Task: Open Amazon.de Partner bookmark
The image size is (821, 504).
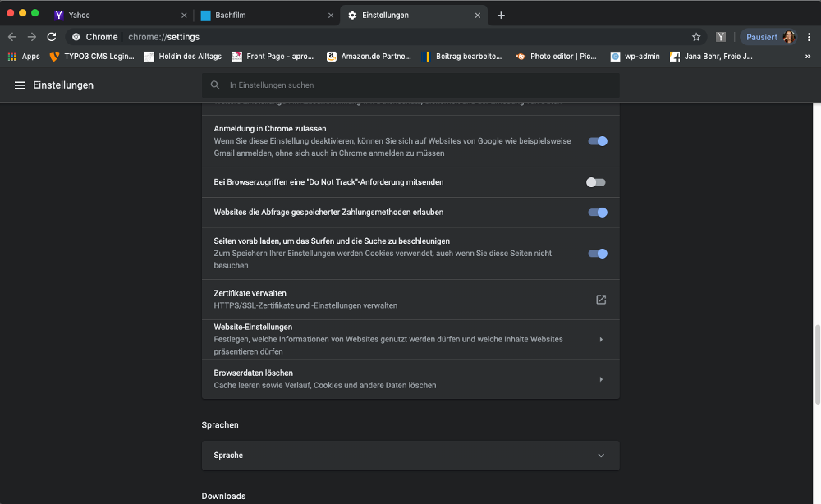Action: click(369, 56)
